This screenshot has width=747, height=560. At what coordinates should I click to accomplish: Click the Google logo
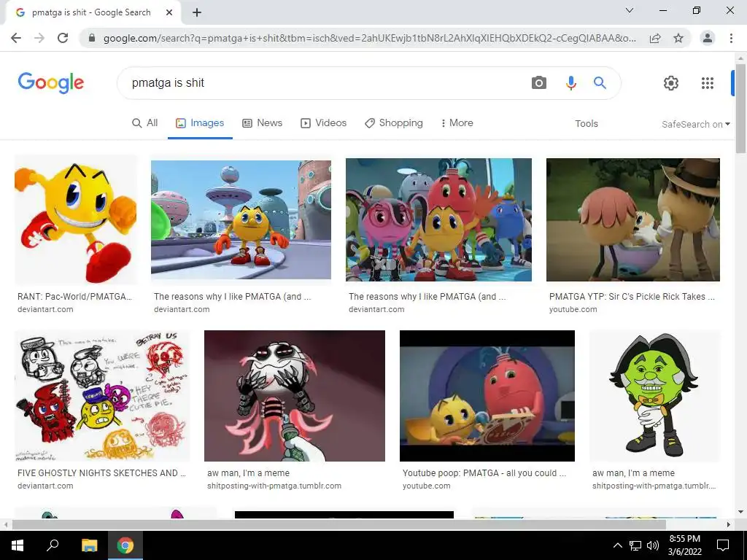(51, 83)
